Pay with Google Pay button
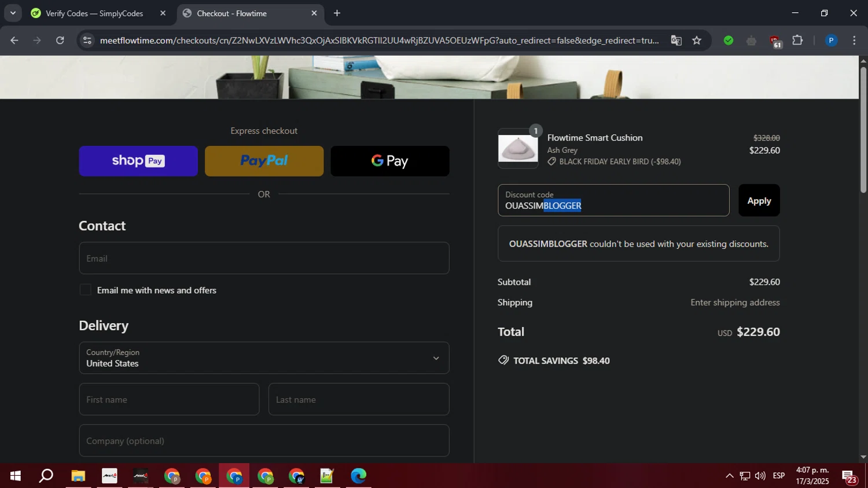This screenshot has height=488, width=868. pos(390,161)
